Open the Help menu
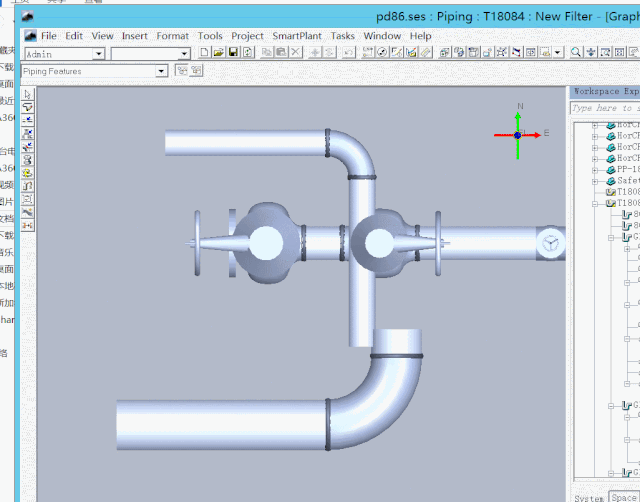 pyautogui.click(x=420, y=36)
